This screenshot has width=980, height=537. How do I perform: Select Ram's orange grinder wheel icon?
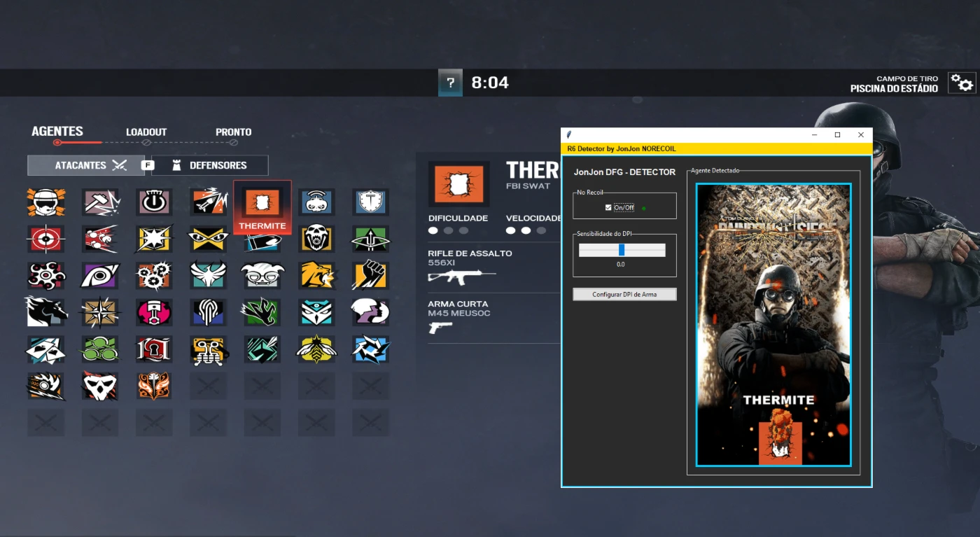[x=46, y=386]
